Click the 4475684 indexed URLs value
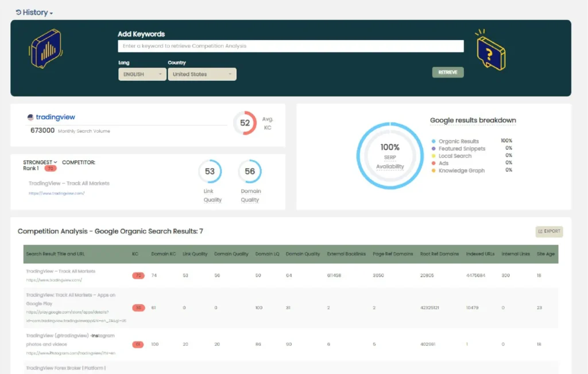The image size is (588, 374). click(x=475, y=275)
